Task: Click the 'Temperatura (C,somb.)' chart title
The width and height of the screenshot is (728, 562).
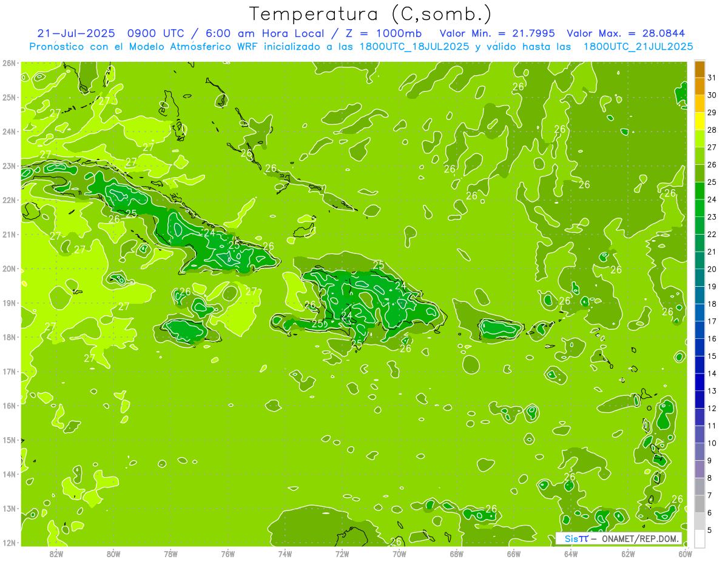Action: (371, 14)
